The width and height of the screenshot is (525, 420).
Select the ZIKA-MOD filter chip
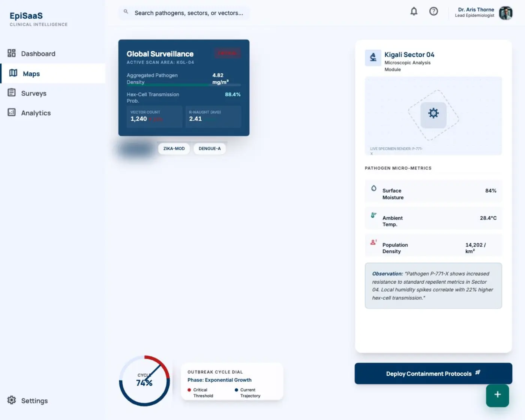pos(174,148)
